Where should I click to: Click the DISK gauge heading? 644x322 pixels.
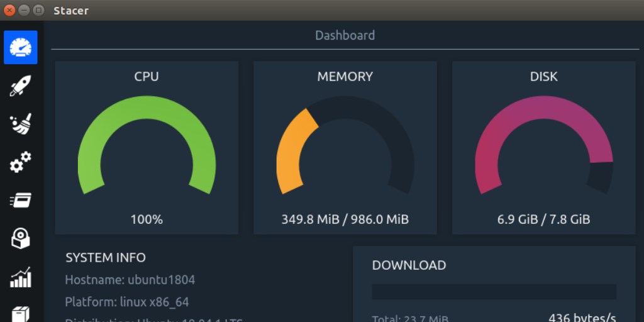[x=544, y=76]
